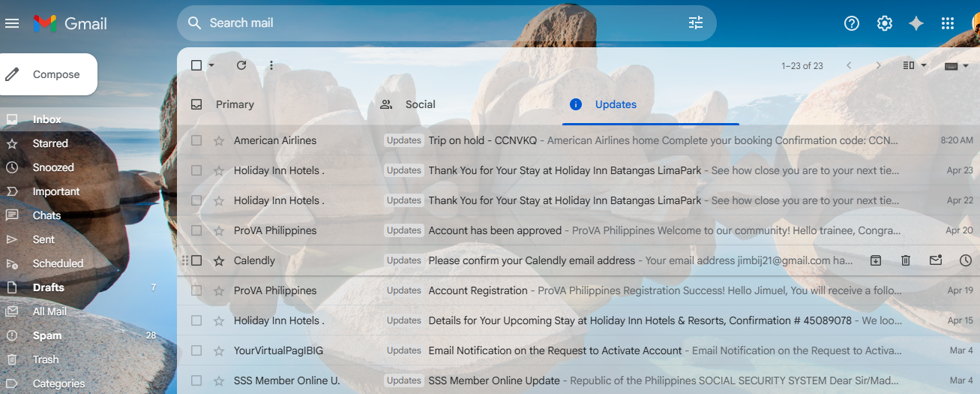Star the Account Registration email

[x=219, y=290]
